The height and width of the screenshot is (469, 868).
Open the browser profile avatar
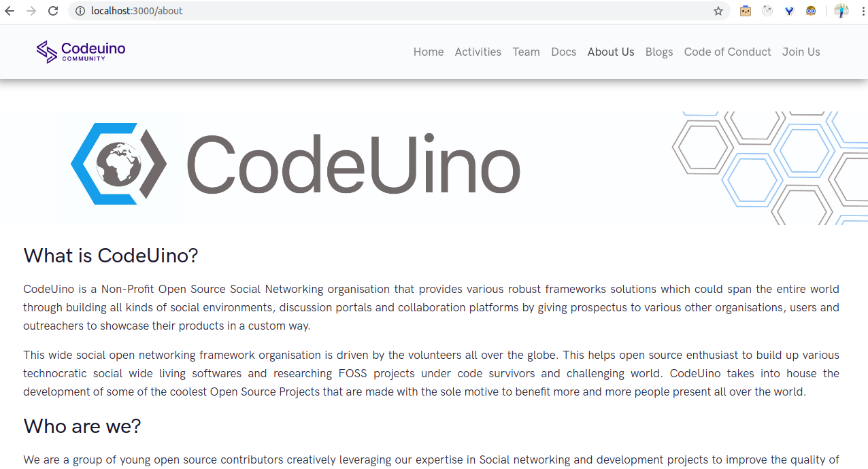point(841,11)
